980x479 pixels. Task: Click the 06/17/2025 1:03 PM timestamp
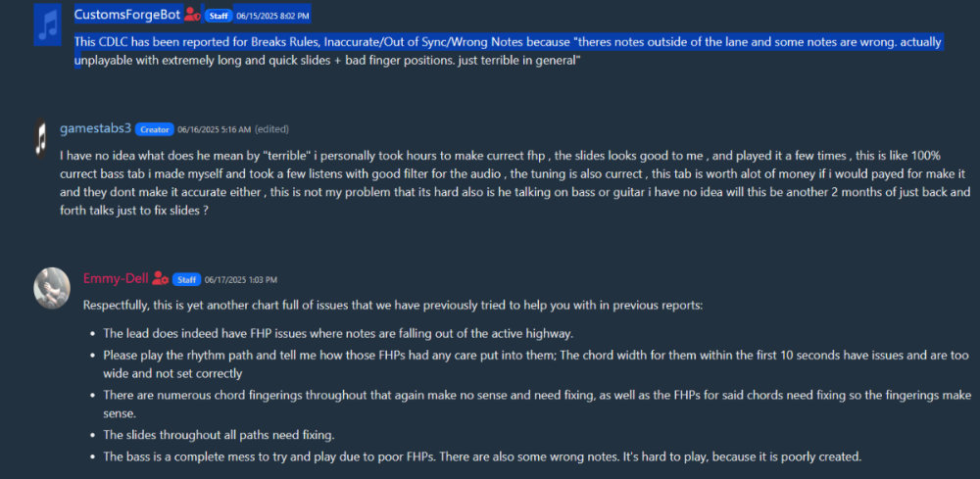click(x=241, y=279)
